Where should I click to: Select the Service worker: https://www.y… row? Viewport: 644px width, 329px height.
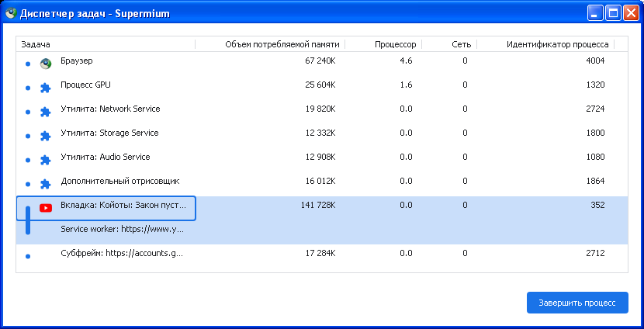pyautogui.click(x=322, y=233)
